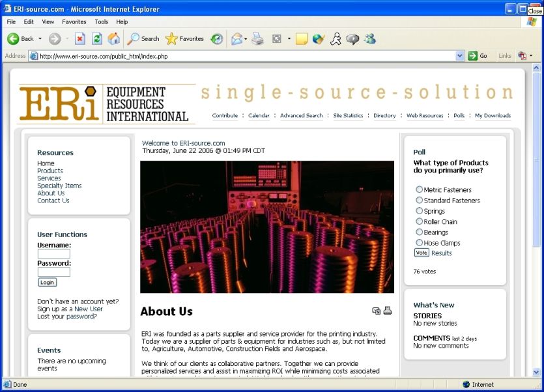This screenshot has height=392, width=544.
Task: Go to the browser Home icon
Action: pyautogui.click(x=113, y=39)
